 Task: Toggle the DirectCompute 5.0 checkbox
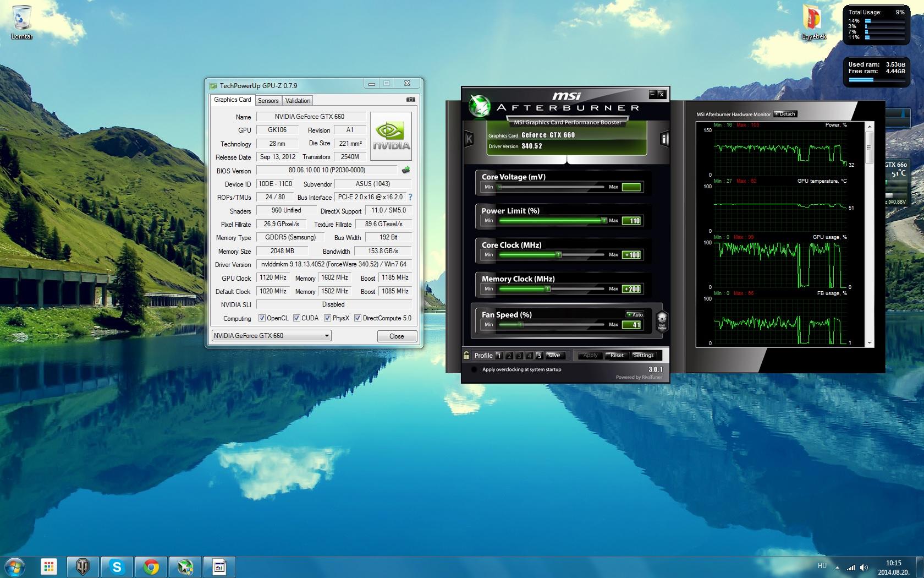pos(358,318)
